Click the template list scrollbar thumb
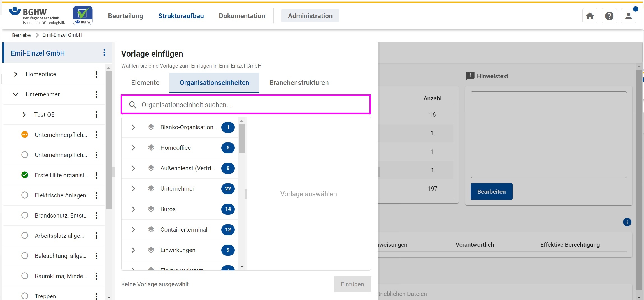The height and width of the screenshot is (300, 644). tap(241, 138)
